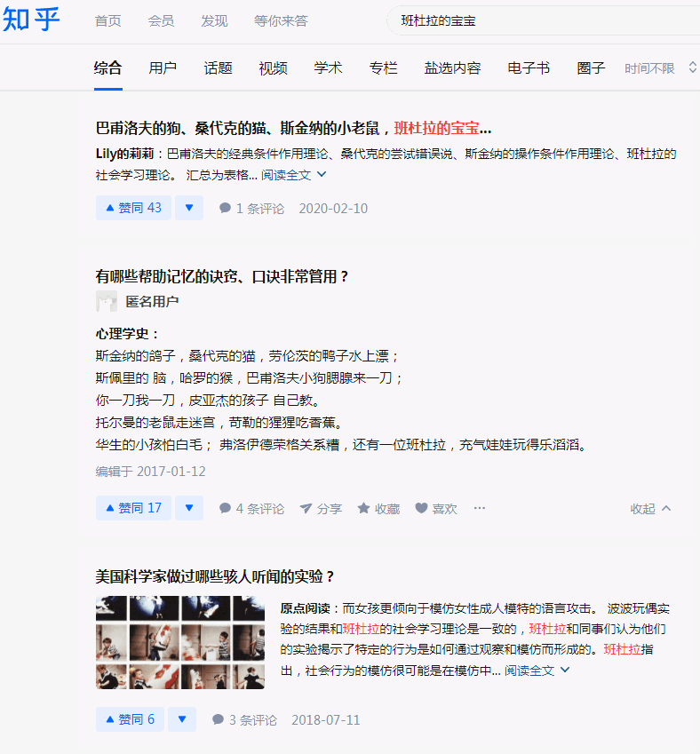Viewport: 700px width, 754px height.
Task: Switch to the 学术 tab
Action: 328,67
